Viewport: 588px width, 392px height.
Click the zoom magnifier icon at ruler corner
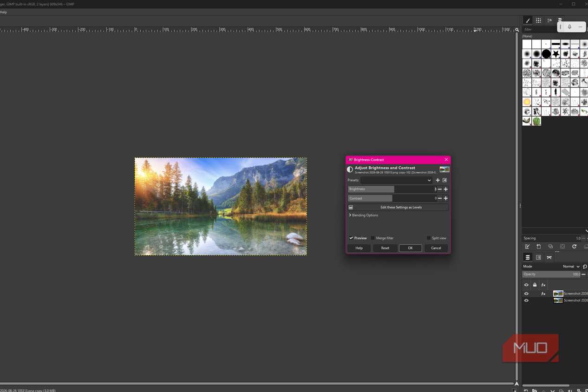(x=517, y=30)
